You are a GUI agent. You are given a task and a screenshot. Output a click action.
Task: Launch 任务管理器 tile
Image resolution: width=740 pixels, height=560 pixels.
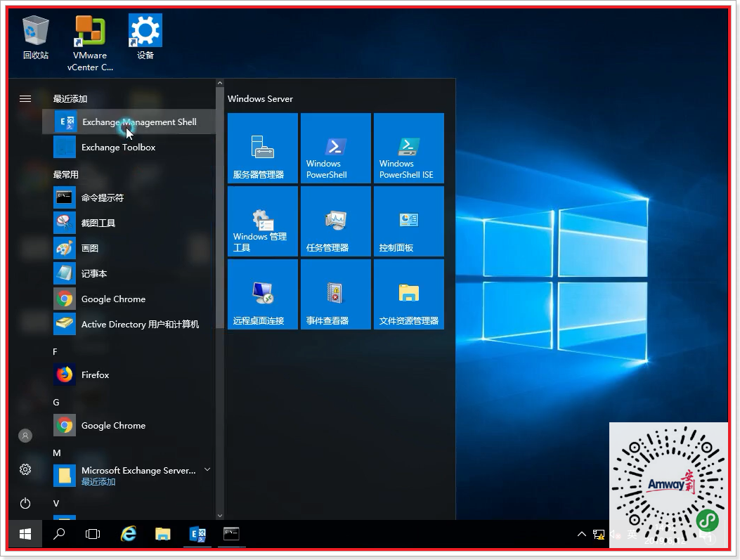click(x=335, y=221)
